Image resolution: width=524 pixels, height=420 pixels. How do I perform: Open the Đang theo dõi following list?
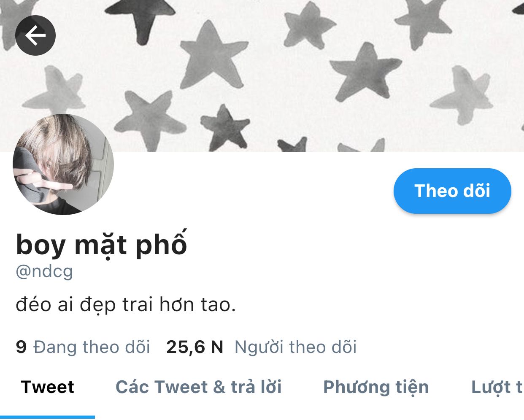pos(92,347)
